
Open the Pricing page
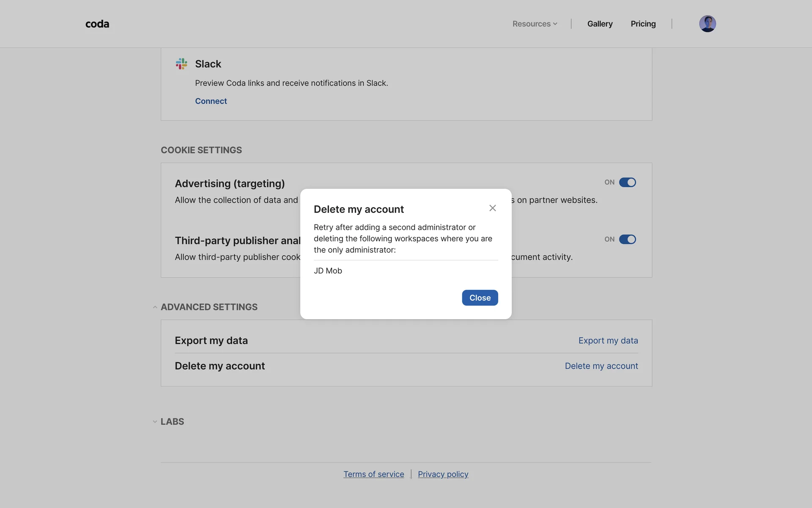click(x=643, y=24)
